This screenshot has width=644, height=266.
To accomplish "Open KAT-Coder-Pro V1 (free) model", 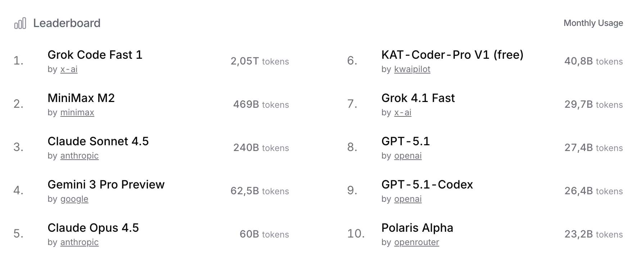I will [452, 55].
